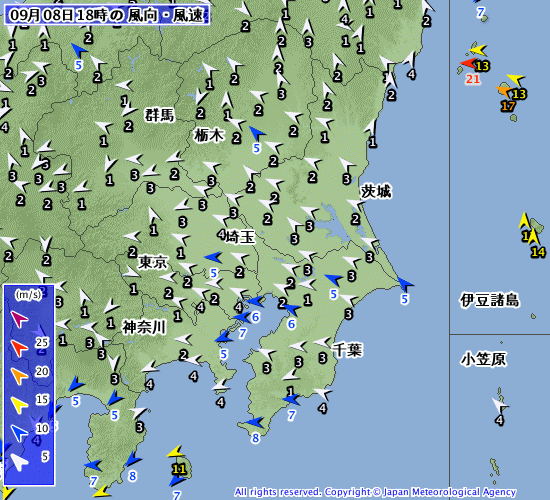Select the 東京 label on the map

pyautogui.click(x=153, y=262)
